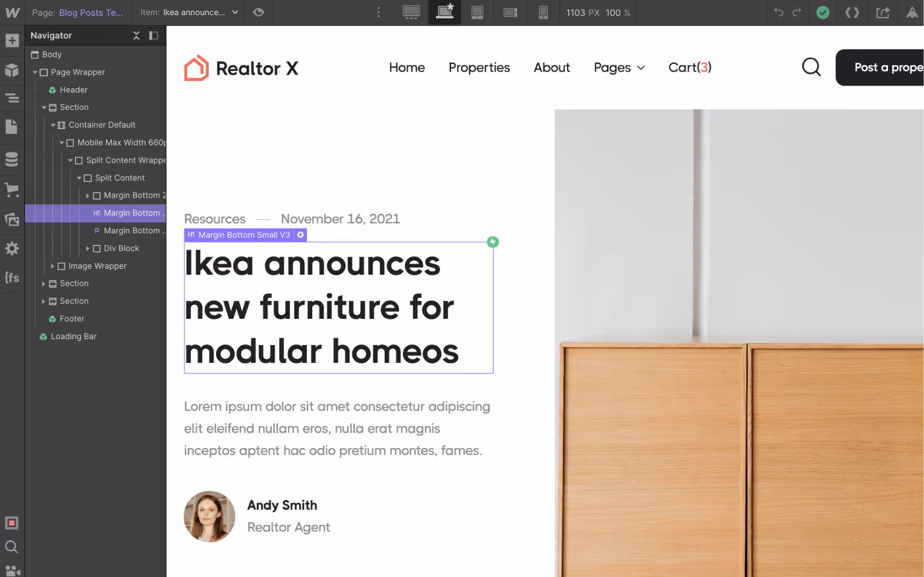Open the quick find search icon
This screenshot has height=577, width=924.
12,547
